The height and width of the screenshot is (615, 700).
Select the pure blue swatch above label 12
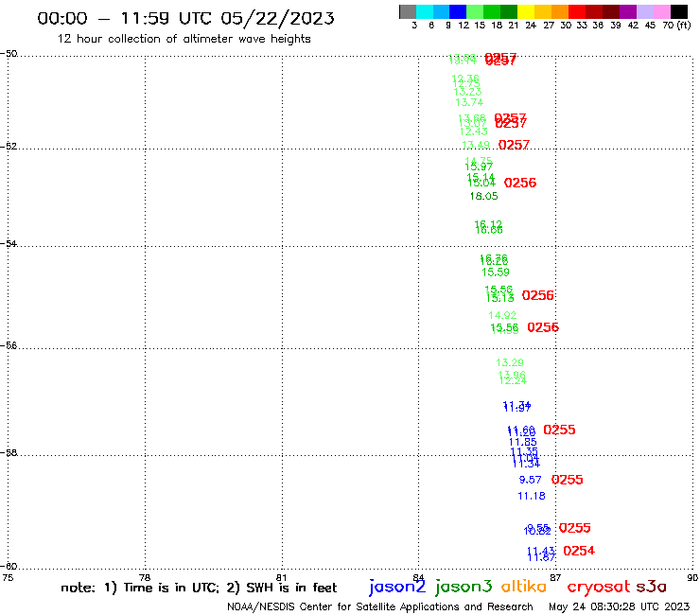click(x=458, y=11)
